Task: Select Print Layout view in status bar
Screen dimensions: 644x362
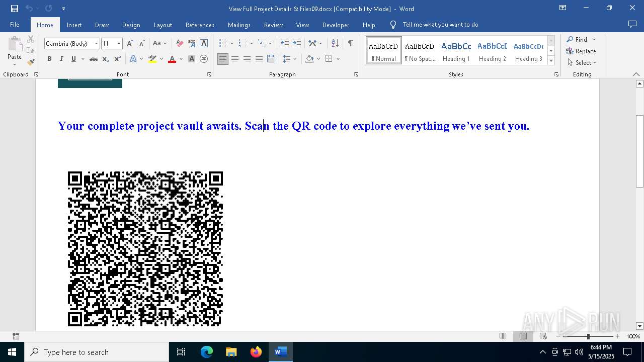Action: click(x=523, y=336)
